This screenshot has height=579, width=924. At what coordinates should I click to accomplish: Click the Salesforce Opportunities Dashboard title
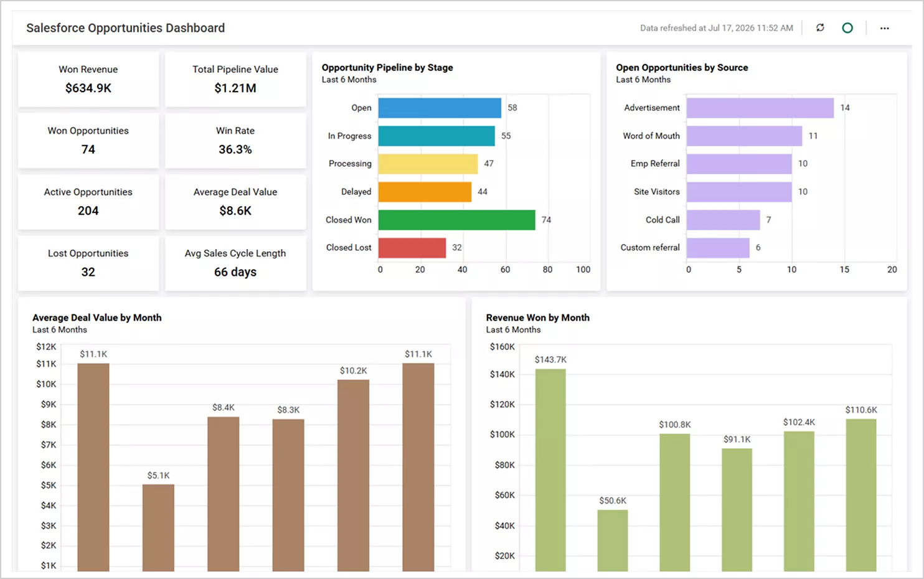click(126, 28)
